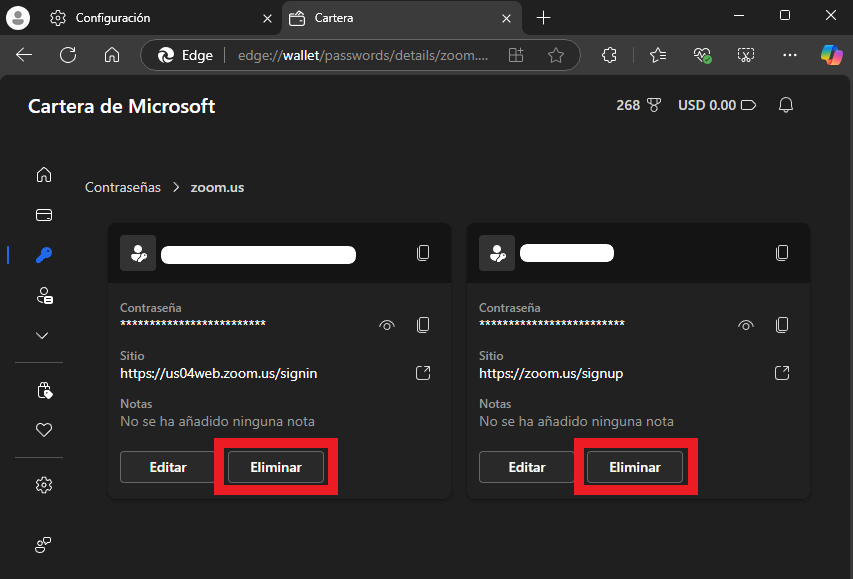The width and height of the screenshot is (853, 579).
Task: Open the payment cards section in sidebar
Action: pyautogui.click(x=44, y=215)
